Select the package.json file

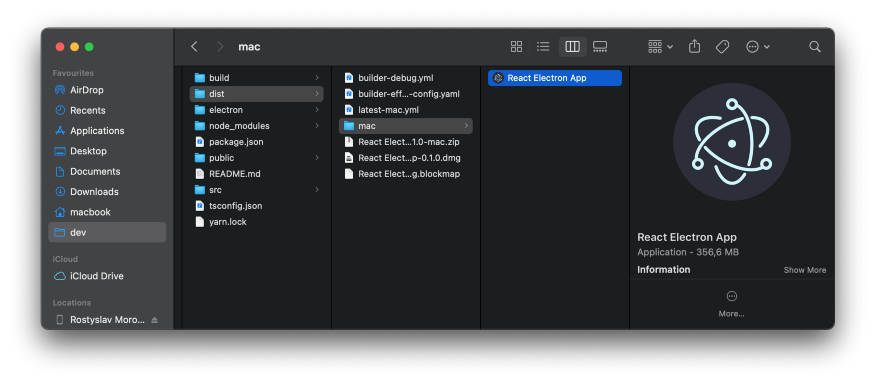click(x=257, y=142)
